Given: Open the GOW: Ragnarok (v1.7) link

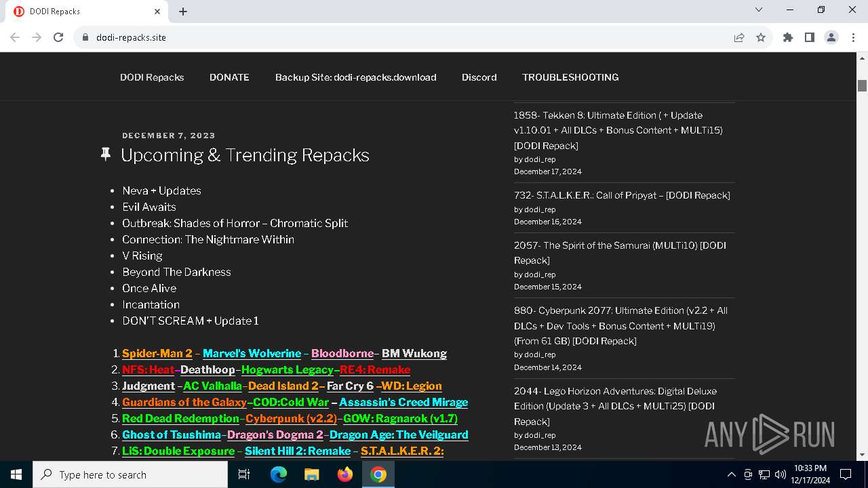Looking at the screenshot, I should [400, 418].
